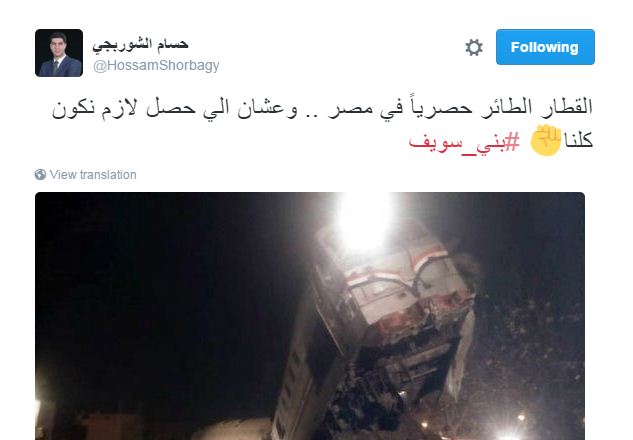Click the bright light flare in the photo
This screenshot has height=440, width=633.
(363, 220)
